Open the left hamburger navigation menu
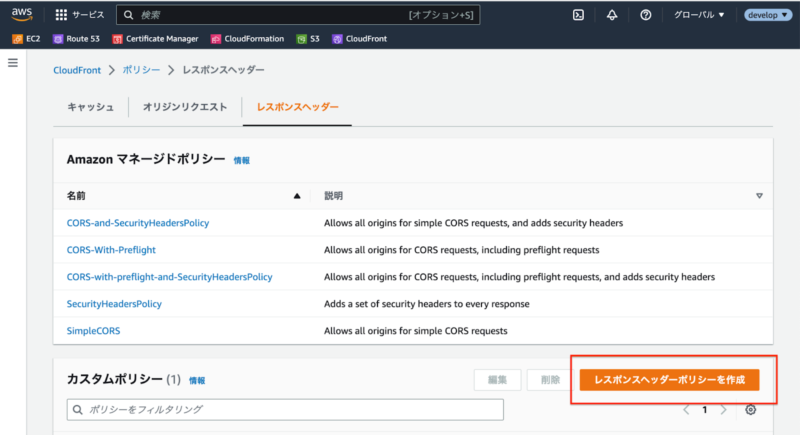 pos(13,63)
